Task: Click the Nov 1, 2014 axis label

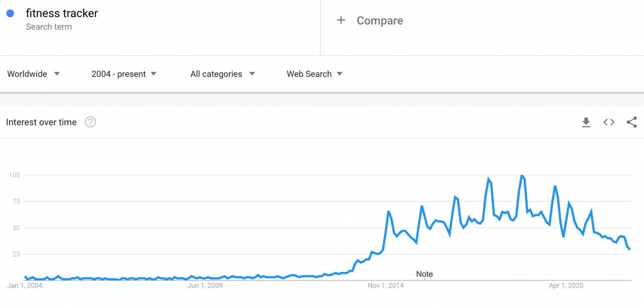Action: point(386,286)
